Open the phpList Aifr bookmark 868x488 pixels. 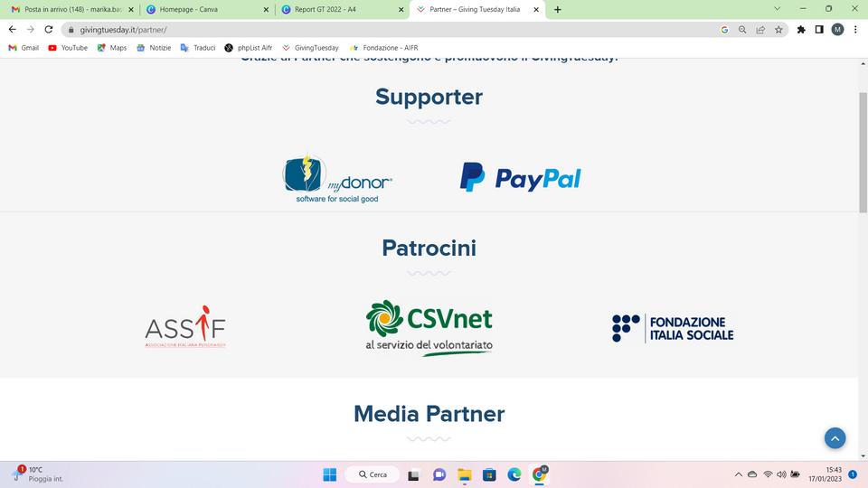coord(249,48)
